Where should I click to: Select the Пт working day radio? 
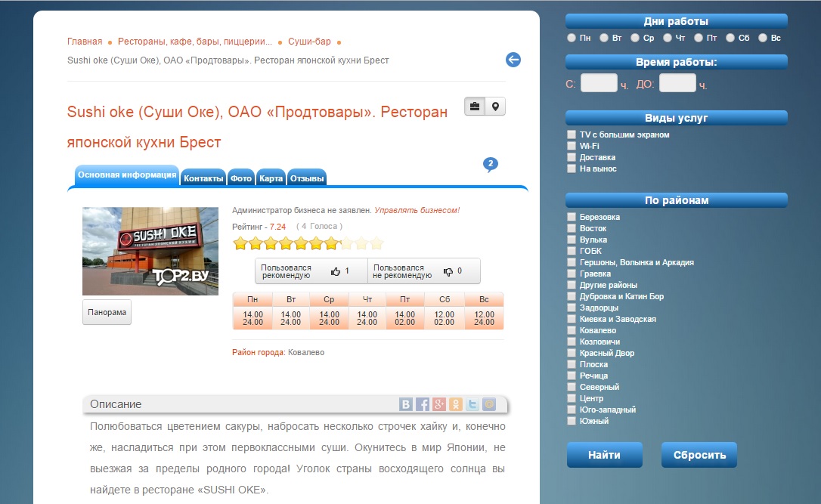699,38
